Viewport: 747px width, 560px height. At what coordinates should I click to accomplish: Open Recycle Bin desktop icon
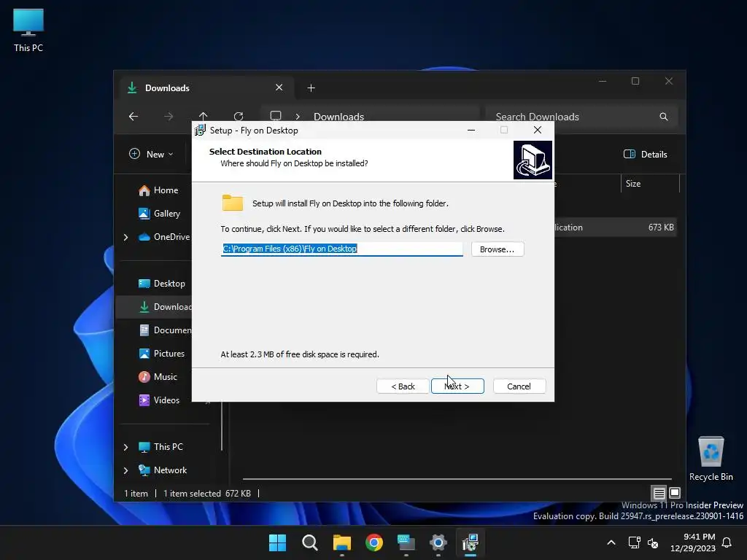(711, 459)
